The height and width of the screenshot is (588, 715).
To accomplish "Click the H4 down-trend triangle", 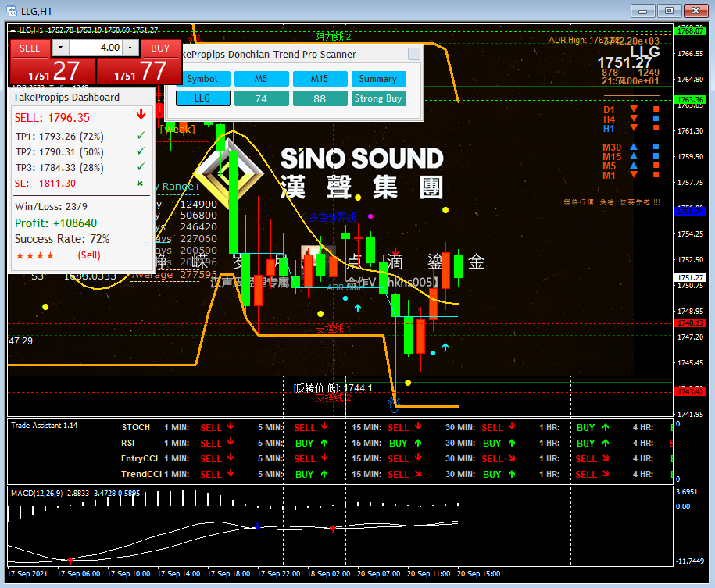I will [x=634, y=118].
